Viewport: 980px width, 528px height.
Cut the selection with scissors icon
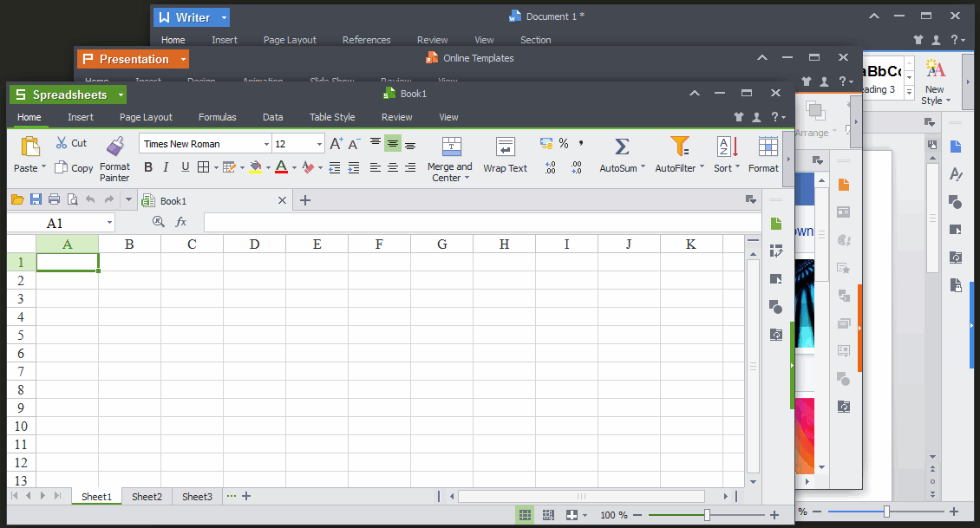pos(62,143)
